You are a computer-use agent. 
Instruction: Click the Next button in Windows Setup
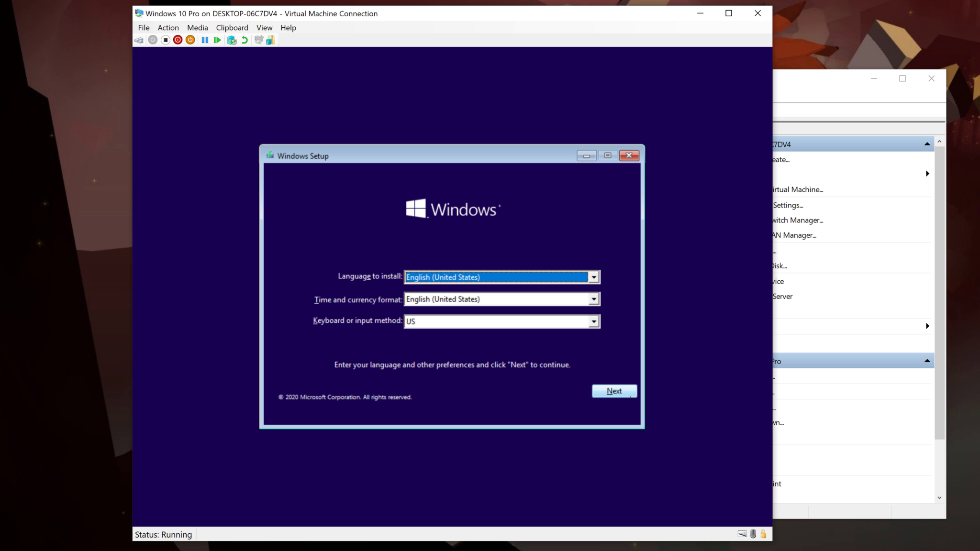[x=614, y=391]
